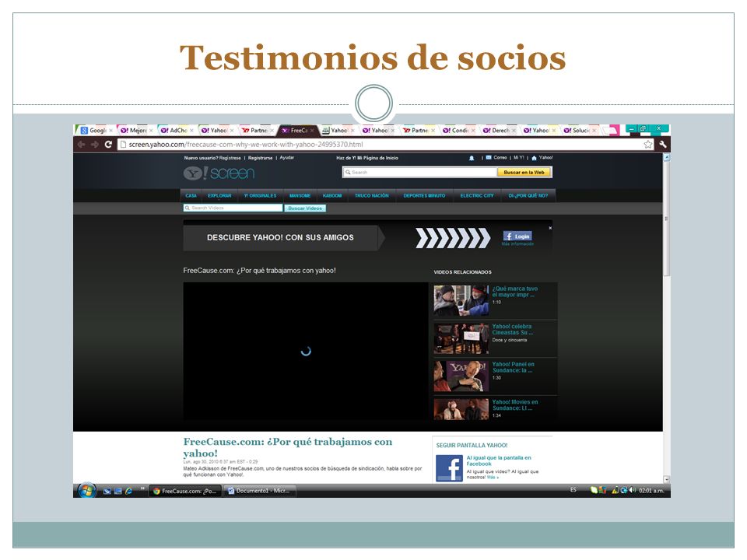Switch to the AdChoices tab

(175, 131)
